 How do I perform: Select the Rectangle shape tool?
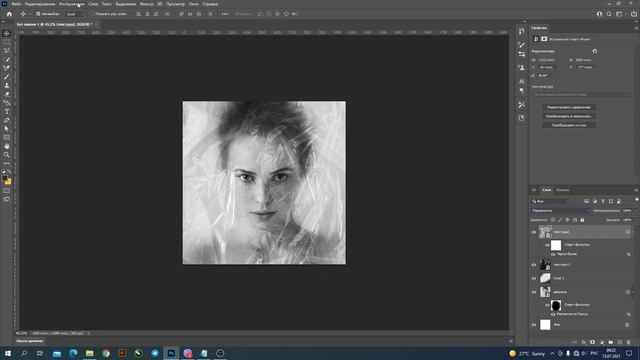point(7,138)
